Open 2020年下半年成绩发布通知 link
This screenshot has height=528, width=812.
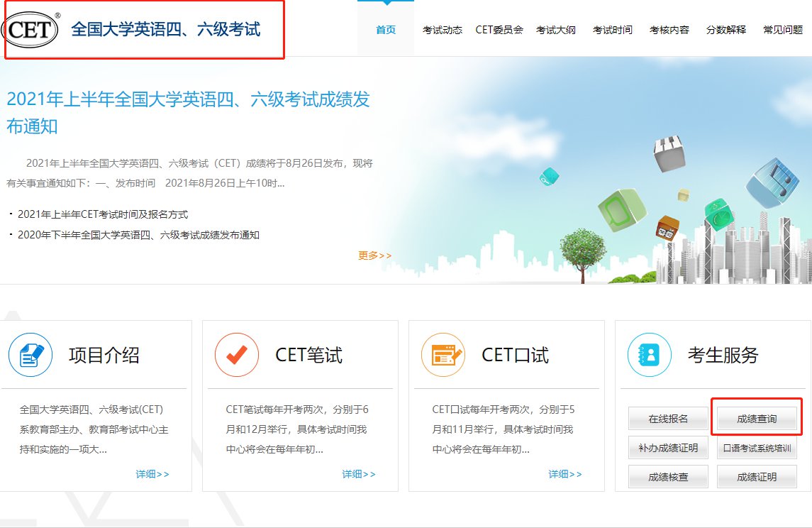click(x=138, y=235)
